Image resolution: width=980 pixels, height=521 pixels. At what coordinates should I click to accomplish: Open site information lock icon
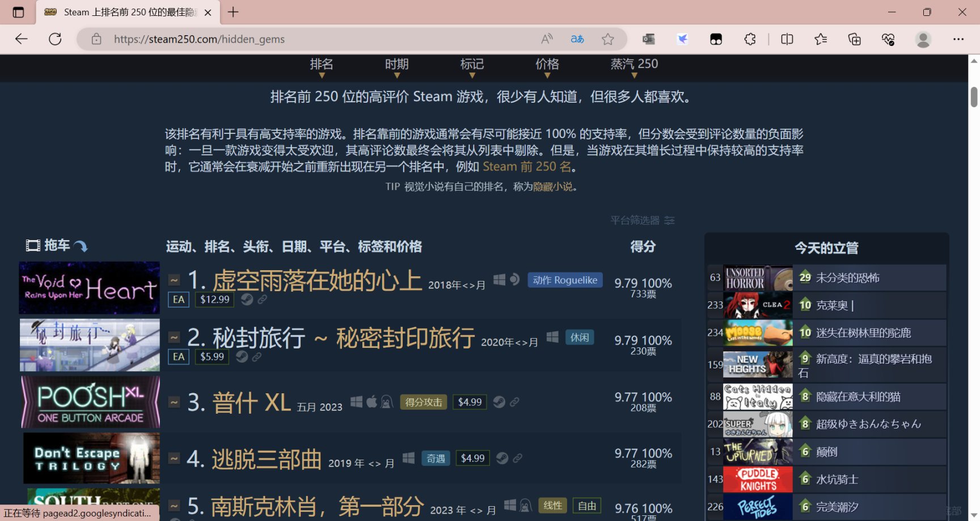pyautogui.click(x=96, y=39)
